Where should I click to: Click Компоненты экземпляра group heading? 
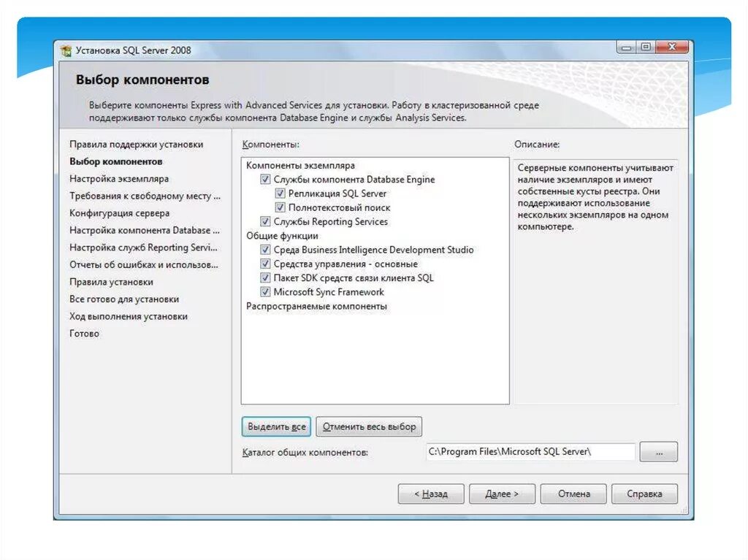tap(300, 166)
